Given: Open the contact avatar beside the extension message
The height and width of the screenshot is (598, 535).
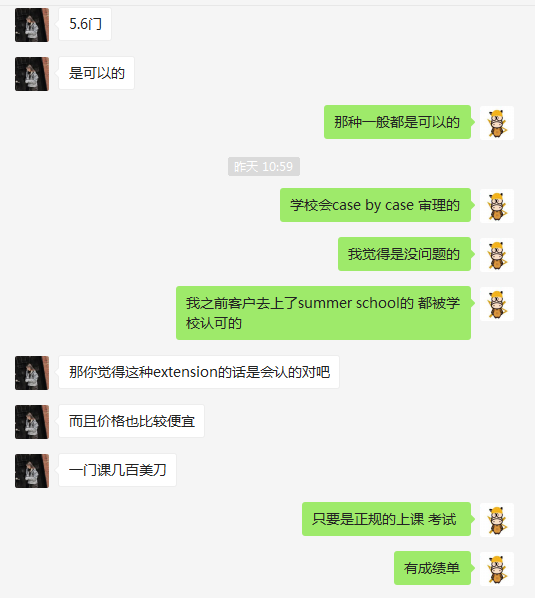Looking at the screenshot, I should 32,373.
